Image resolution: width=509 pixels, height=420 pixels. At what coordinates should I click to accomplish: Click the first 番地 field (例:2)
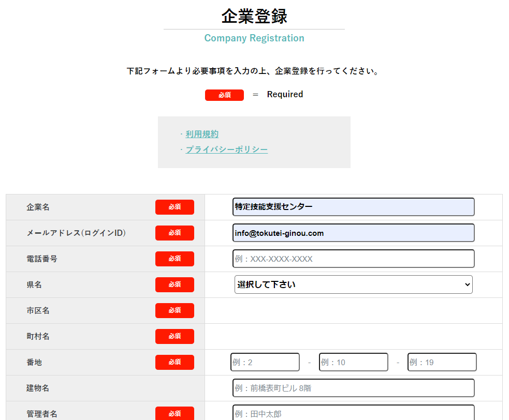click(265, 362)
